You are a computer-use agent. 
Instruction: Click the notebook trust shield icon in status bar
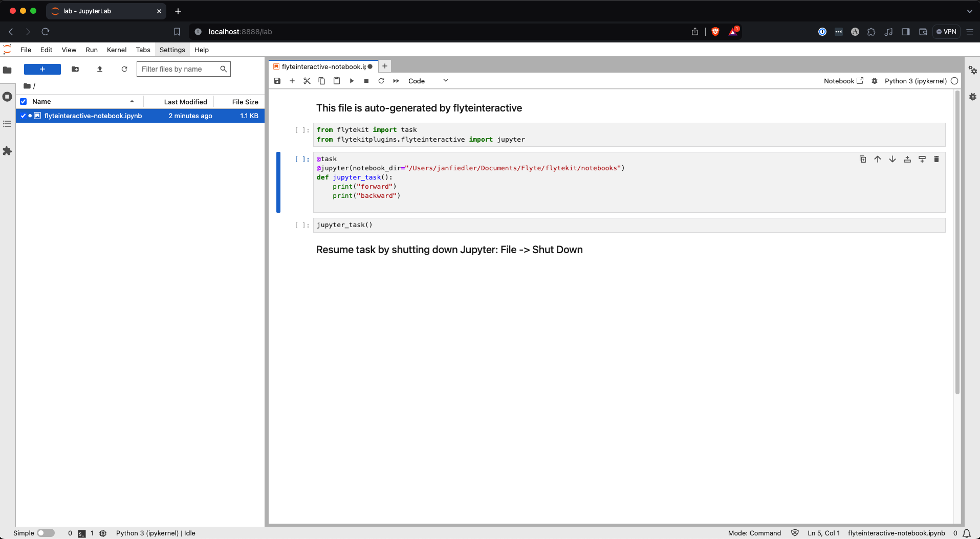(x=795, y=533)
